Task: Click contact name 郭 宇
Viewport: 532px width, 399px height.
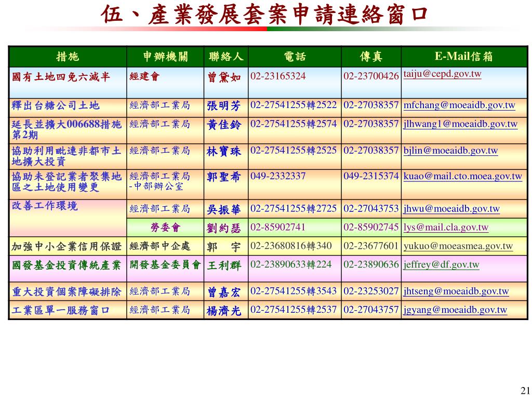Action: (224, 247)
